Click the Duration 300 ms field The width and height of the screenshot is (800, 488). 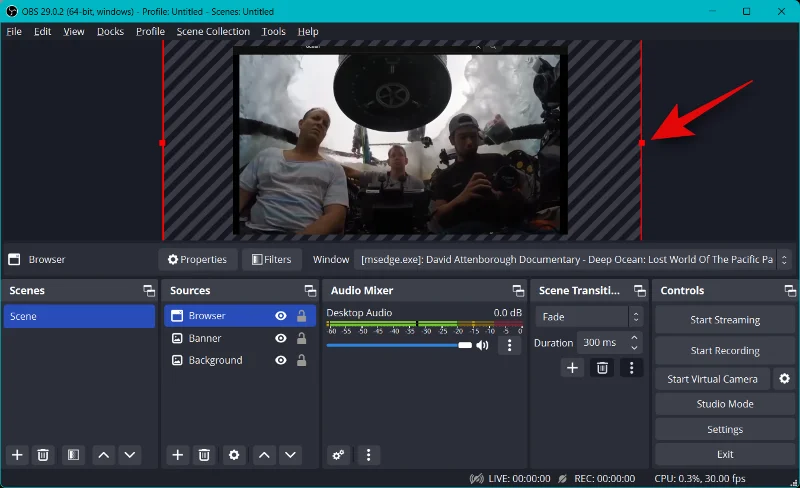click(x=609, y=343)
